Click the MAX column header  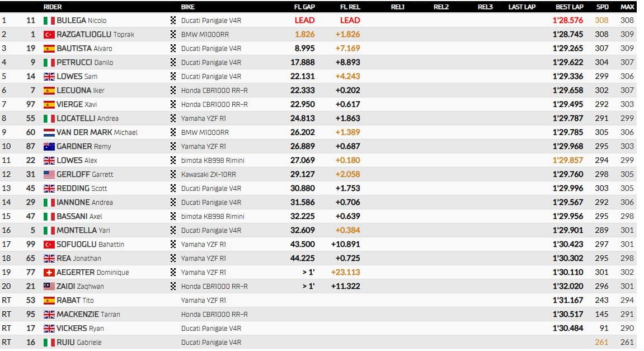click(x=627, y=7)
